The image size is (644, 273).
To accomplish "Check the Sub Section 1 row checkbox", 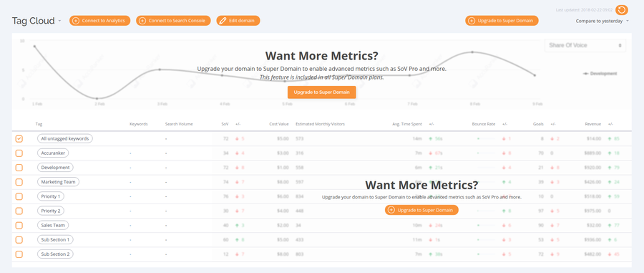I will 19,240.
